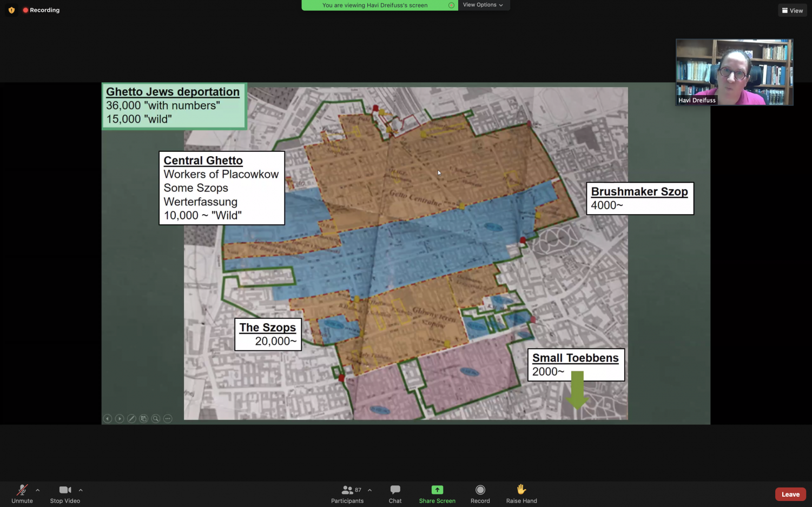
Task: Go to next slide arrow
Action: [120, 418]
